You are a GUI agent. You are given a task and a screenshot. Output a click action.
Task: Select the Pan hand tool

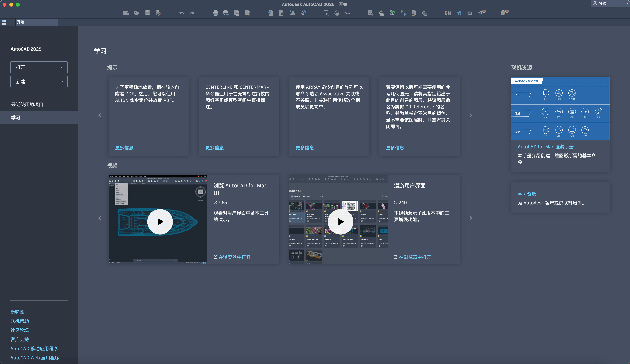(337, 13)
